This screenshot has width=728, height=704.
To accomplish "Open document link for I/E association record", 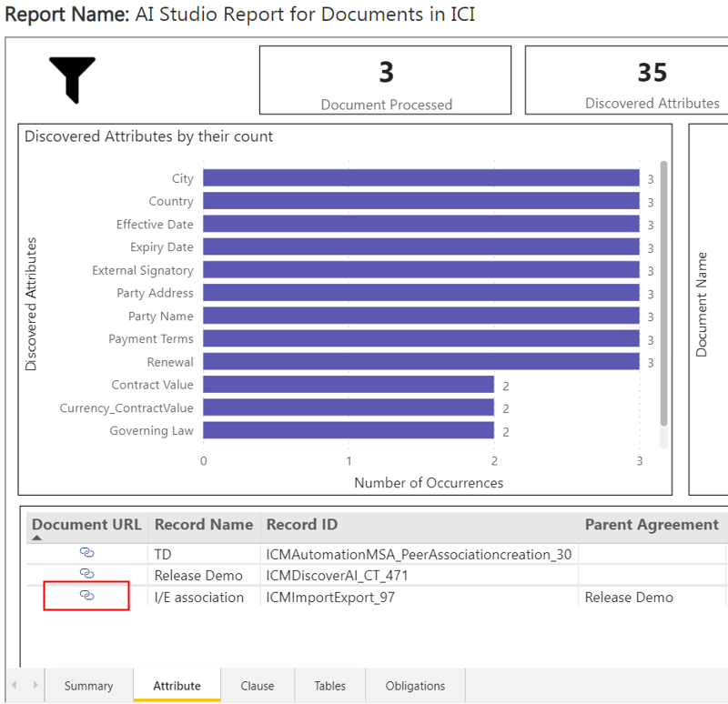I will tap(87, 596).
